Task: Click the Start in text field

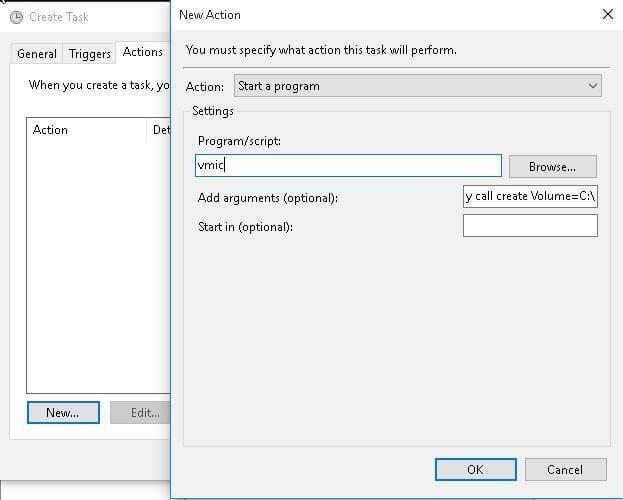Action: pyautogui.click(x=530, y=226)
